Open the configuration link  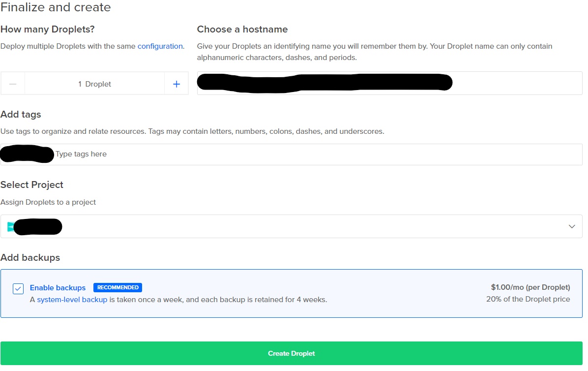pos(160,46)
